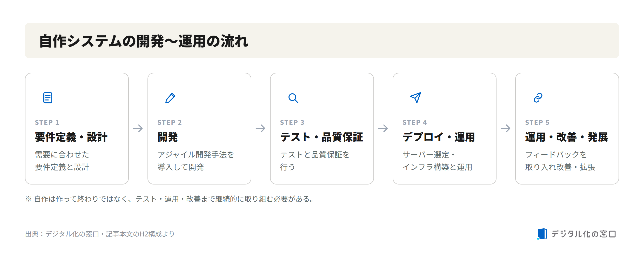Click the arrow between Step 4 and Step 5

tap(506, 128)
